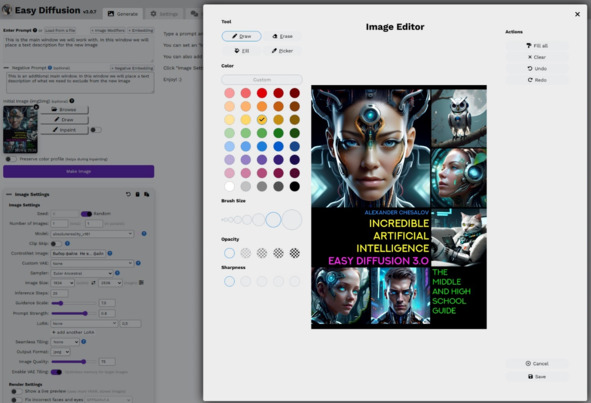Click the Draw button under Browse
This screenshot has width=591, height=403.
point(64,120)
